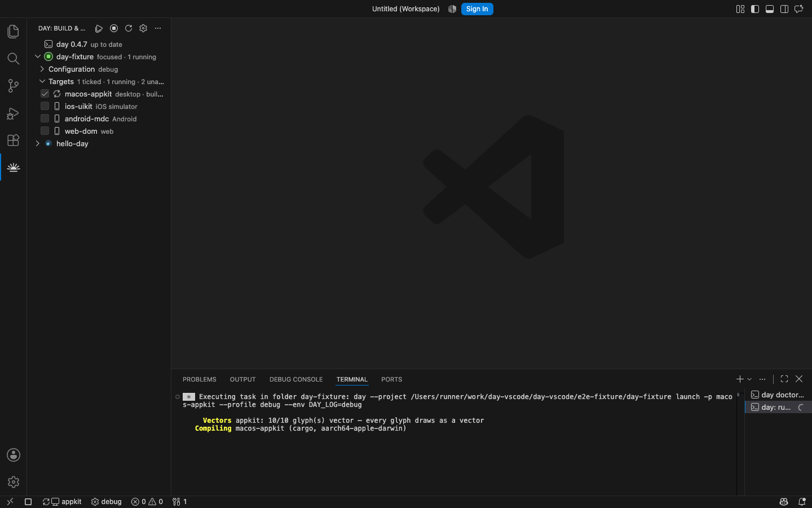Image resolution: width=812 pixels, height=508 pixels.
Task: Click the forwarded ports count 1
Action: pos(180,502)
